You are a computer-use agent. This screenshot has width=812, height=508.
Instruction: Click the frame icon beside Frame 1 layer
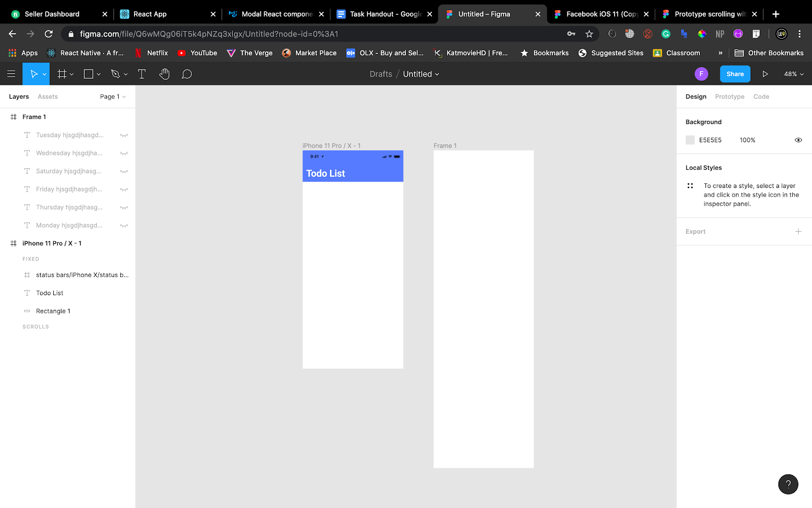14,117
